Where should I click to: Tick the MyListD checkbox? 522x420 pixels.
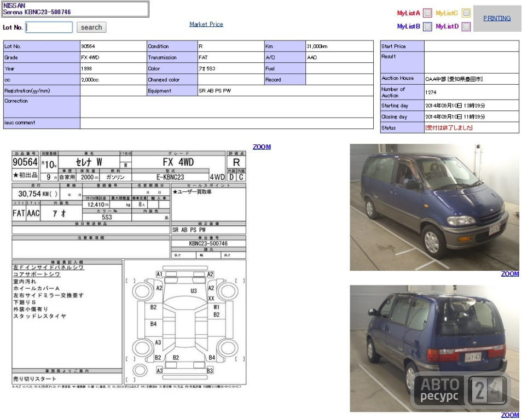[x=466, y=26]
